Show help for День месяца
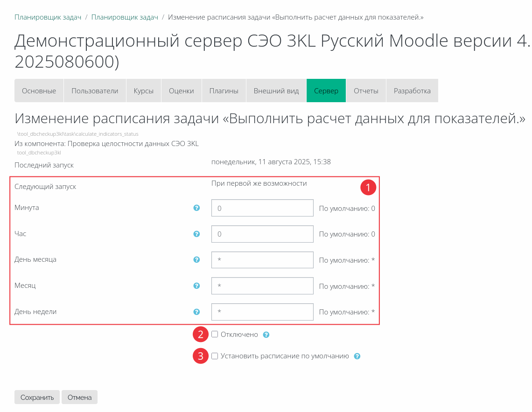 [196, 260]
